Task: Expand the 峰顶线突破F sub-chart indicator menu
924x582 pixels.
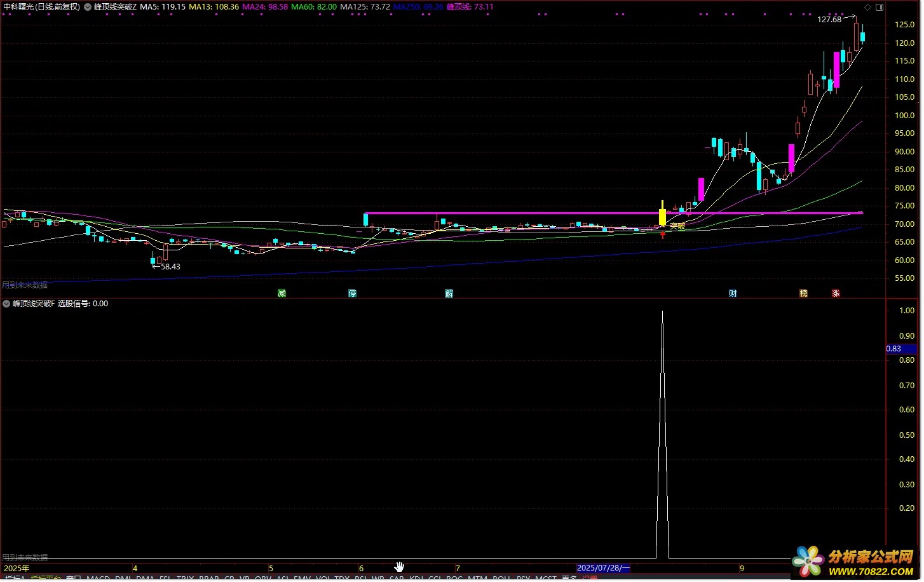Action: (6, 304)
